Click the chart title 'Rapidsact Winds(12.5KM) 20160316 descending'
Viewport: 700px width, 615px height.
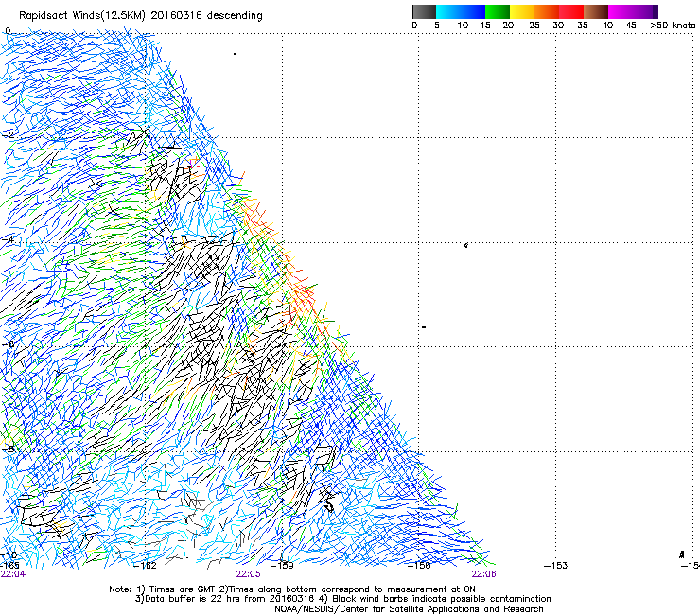tap(141, 16)
